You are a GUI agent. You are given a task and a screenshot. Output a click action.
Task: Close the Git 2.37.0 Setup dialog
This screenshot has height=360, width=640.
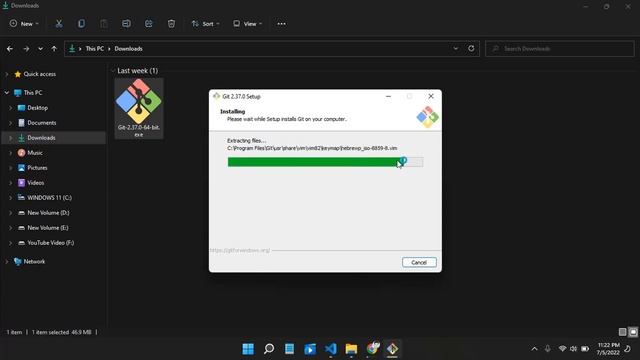coord(431,96)
